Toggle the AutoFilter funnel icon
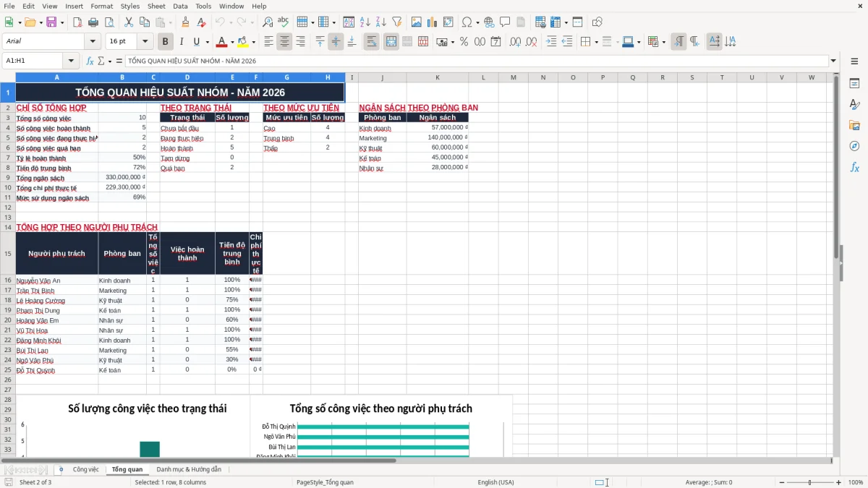Viewport: 868px width, 488px height. (396, 22)
